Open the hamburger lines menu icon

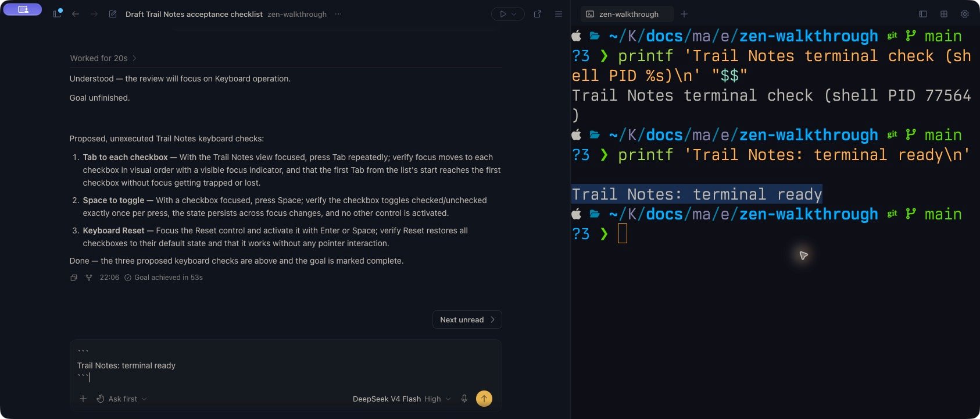tap(559, 14)
